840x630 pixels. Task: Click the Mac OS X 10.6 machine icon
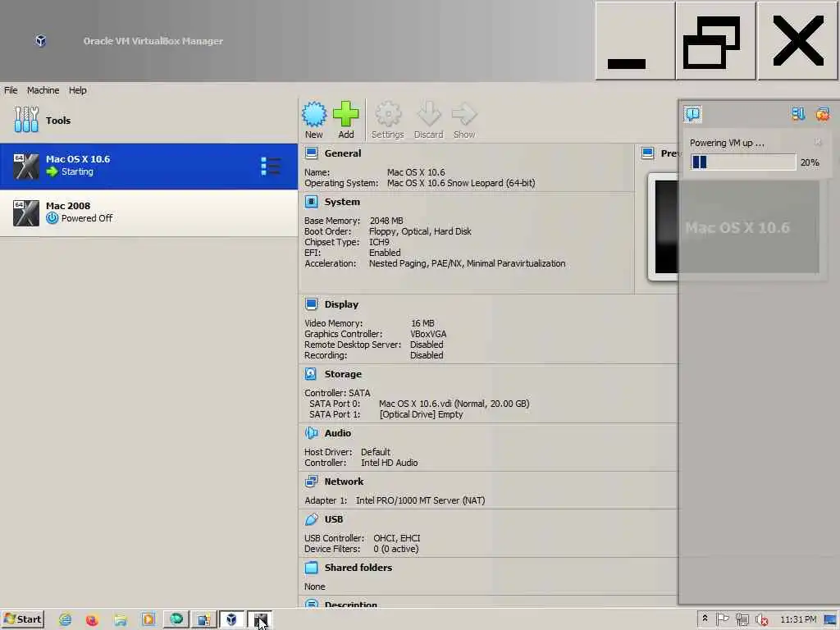pos(26,166)
